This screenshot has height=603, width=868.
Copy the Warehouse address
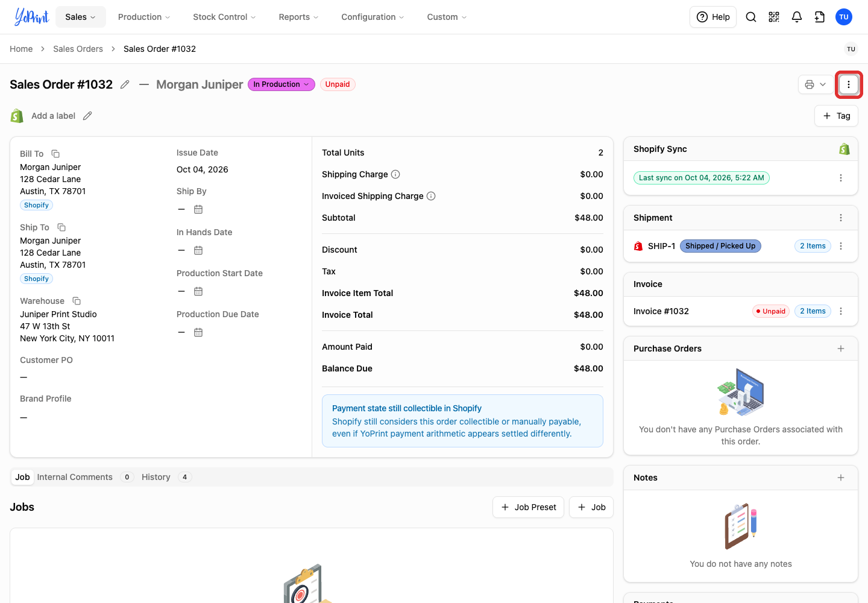point(77,301)
